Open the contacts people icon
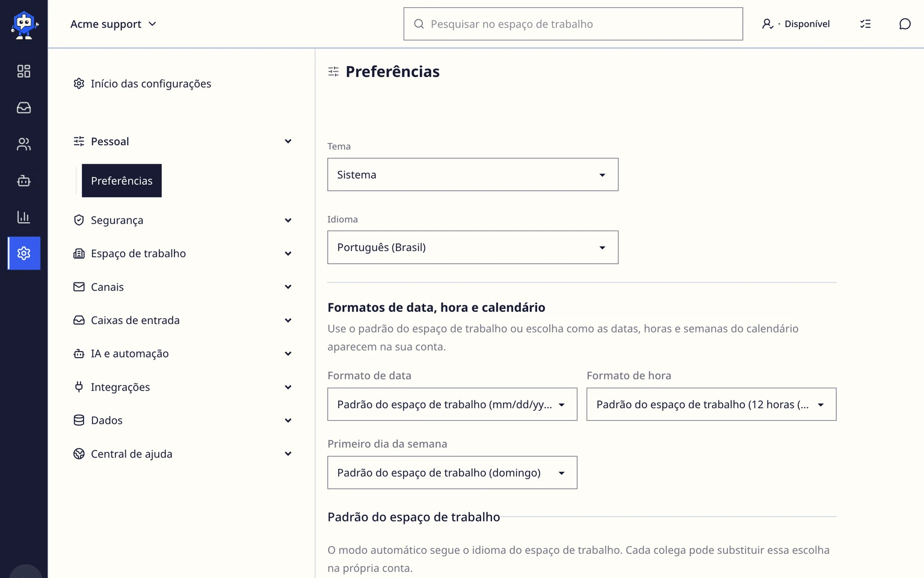 click(23, 144)
